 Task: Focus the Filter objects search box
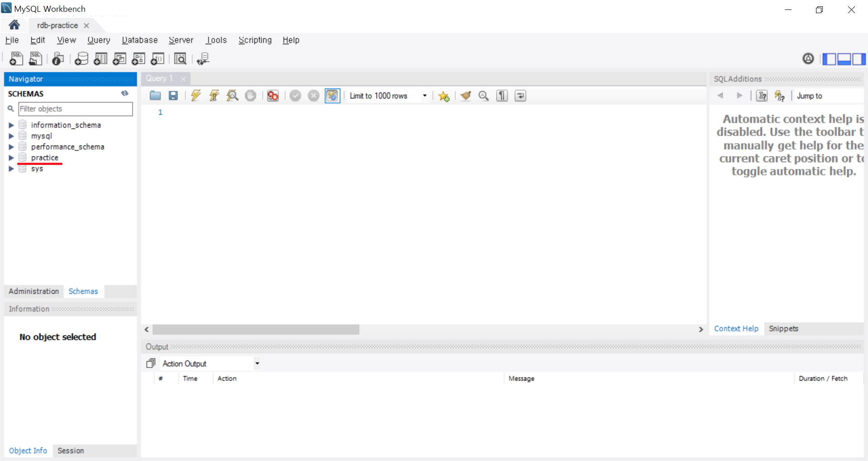pos(75,109)
